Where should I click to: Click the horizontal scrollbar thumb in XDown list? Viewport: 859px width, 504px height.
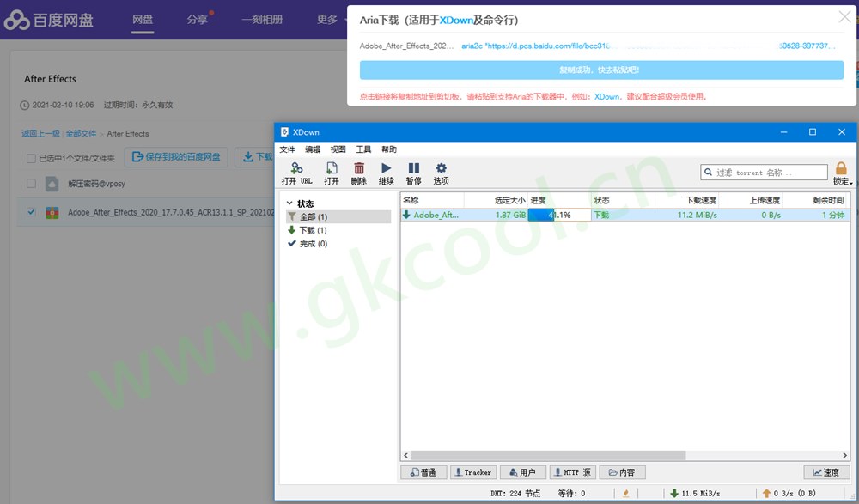coord(548,455)
